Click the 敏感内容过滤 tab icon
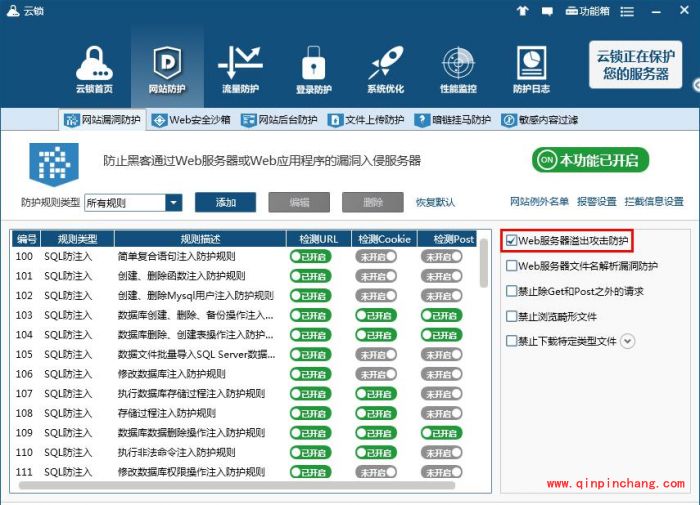Image resolution: width=700 pixels, height=505 pixels. tap(508, 120)
